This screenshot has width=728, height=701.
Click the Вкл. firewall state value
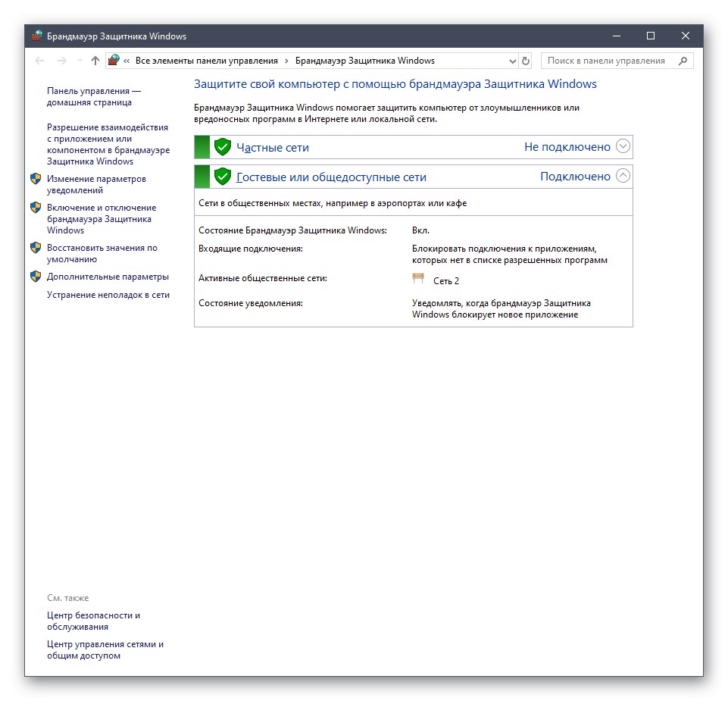(x=420, y=230)
